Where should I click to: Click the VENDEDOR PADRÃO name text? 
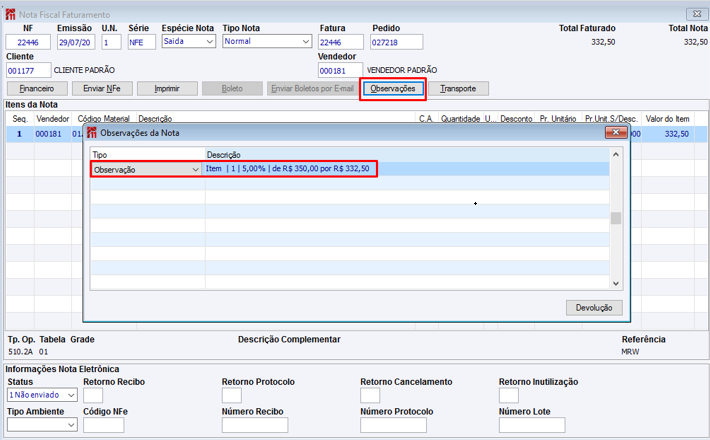pyautogui.click(x=402, y=70)
